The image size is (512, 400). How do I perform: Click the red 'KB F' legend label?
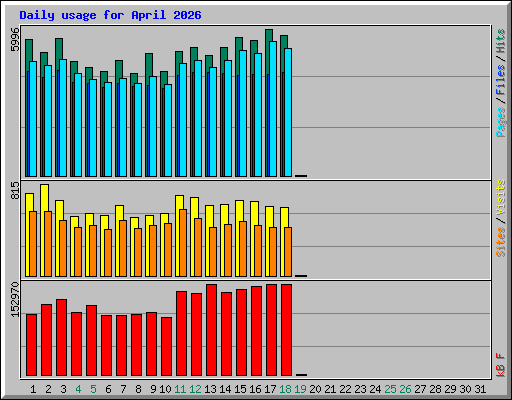tap(501, 365)
